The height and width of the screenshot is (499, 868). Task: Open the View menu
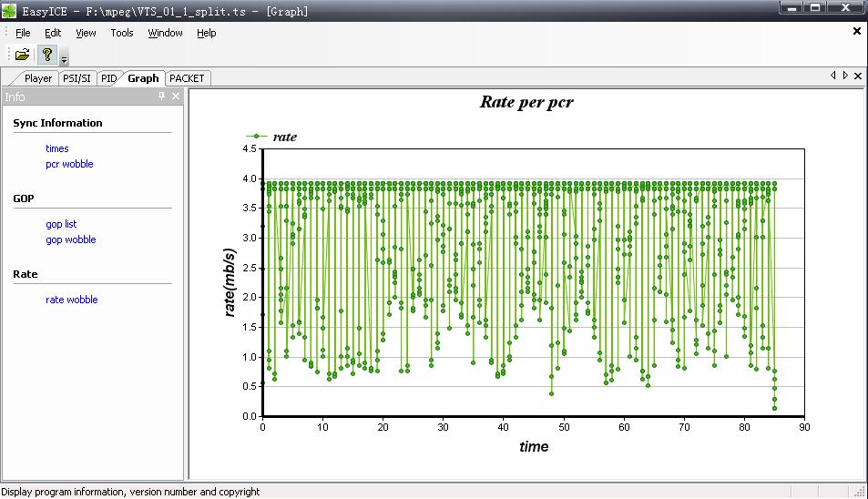(x=86, y=33)
